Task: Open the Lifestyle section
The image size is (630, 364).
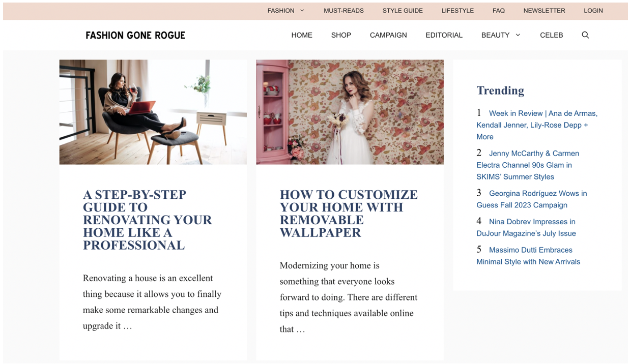Action: tap(457, 11)
